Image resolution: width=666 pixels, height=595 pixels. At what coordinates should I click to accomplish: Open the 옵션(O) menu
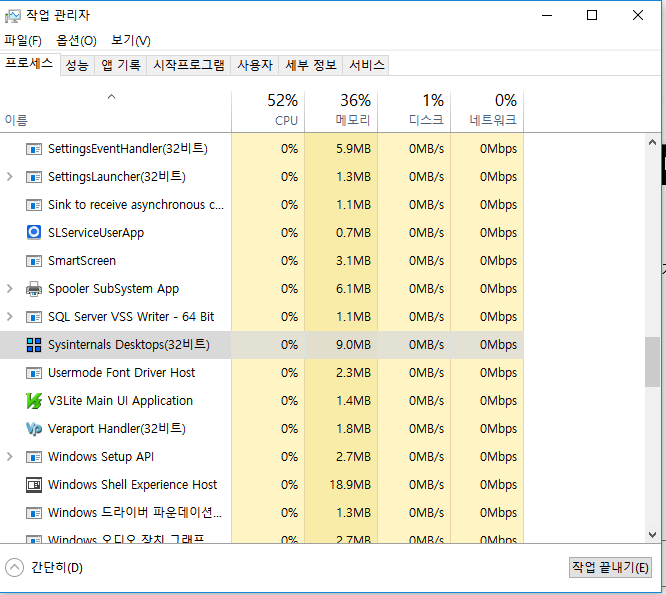tap(76, 40)
